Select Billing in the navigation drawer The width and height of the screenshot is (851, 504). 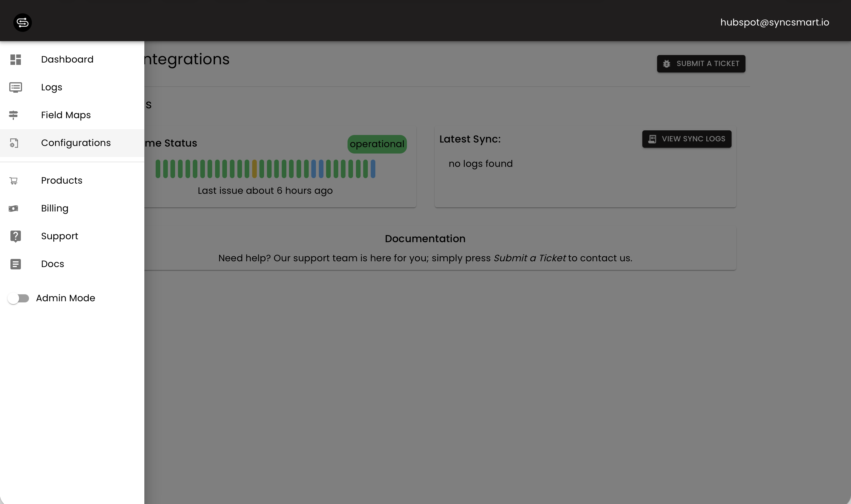point(54,208)
